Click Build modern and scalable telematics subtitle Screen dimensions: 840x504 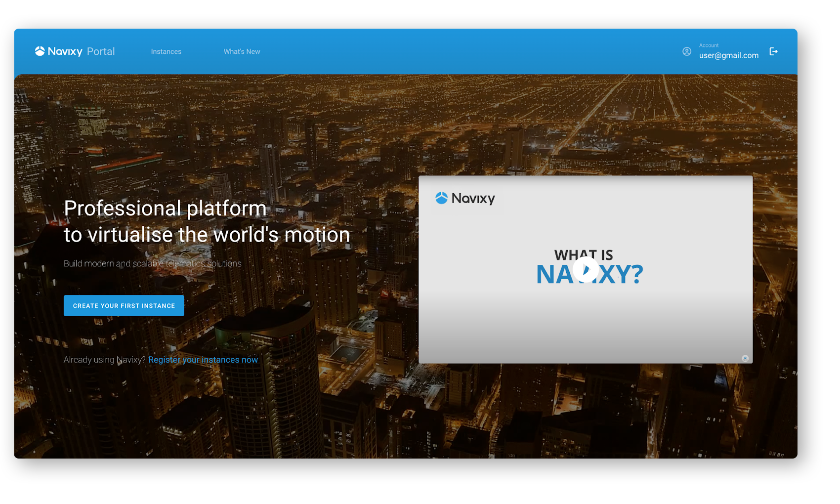[x=153, y=264]
